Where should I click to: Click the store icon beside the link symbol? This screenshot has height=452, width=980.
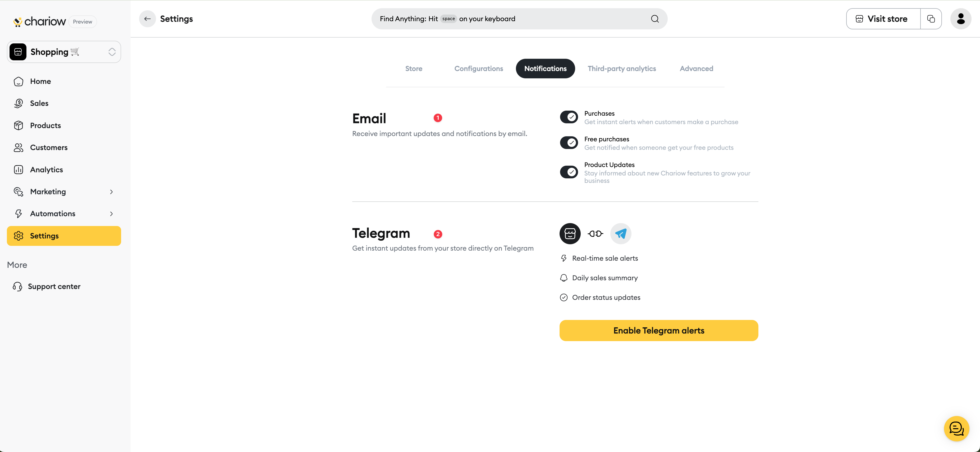570,233
